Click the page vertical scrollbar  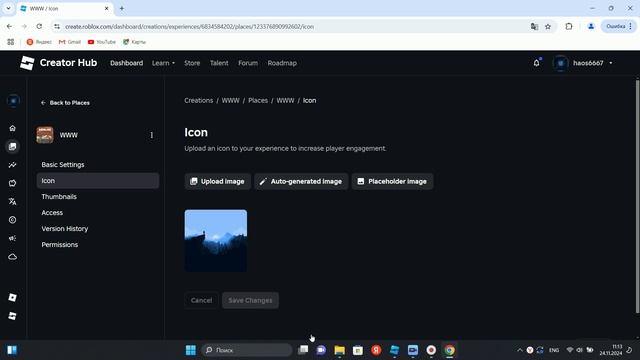click(x=637, y=196)
